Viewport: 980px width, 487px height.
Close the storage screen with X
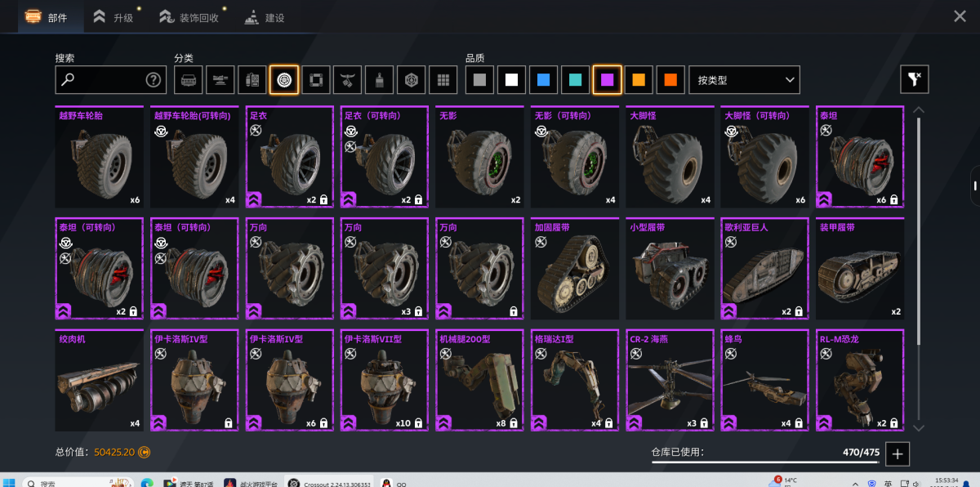(960, 16)
